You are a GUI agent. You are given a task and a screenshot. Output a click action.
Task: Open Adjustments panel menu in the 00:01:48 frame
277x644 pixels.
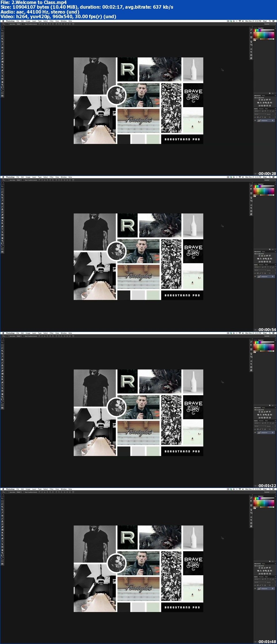pos(276,564)
